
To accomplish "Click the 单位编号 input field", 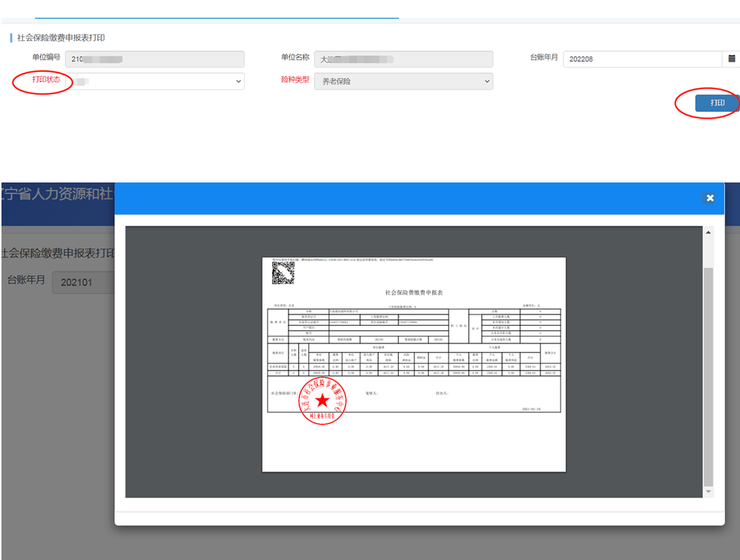I will [x=155, y=59].
